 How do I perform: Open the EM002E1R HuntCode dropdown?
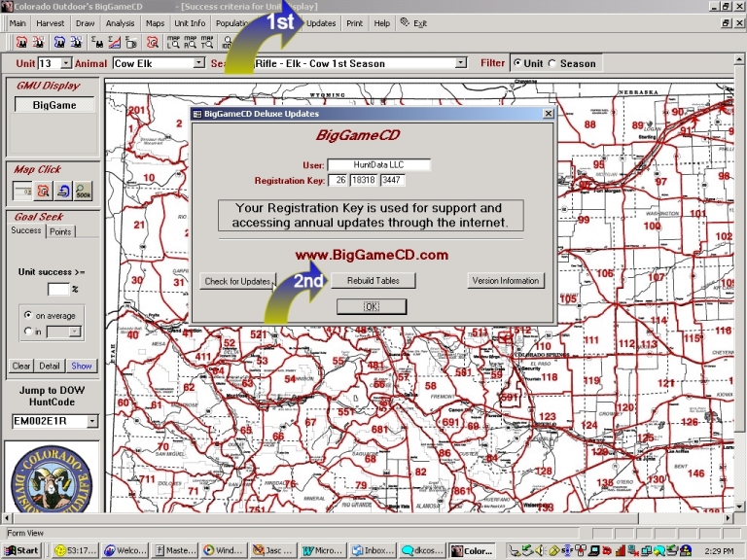92,421
